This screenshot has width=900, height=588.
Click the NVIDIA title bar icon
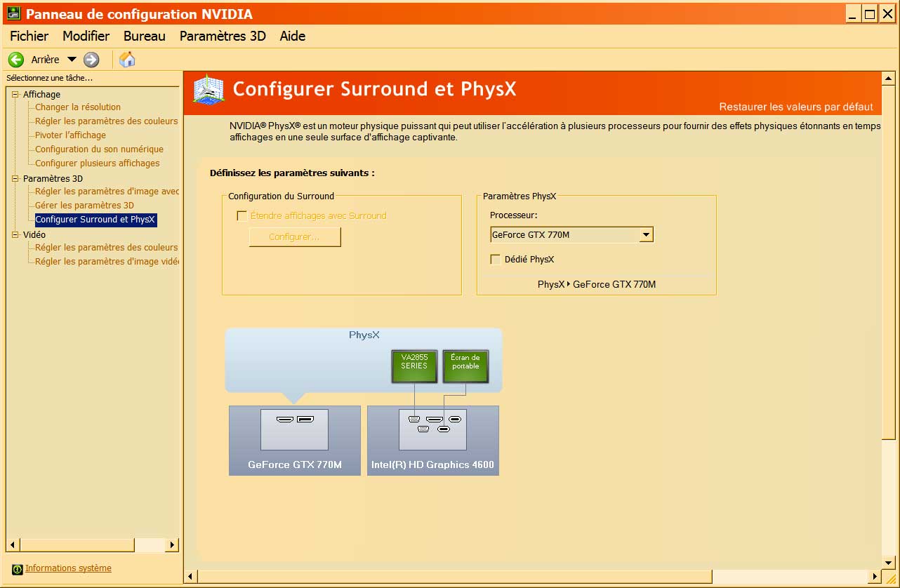13,13
